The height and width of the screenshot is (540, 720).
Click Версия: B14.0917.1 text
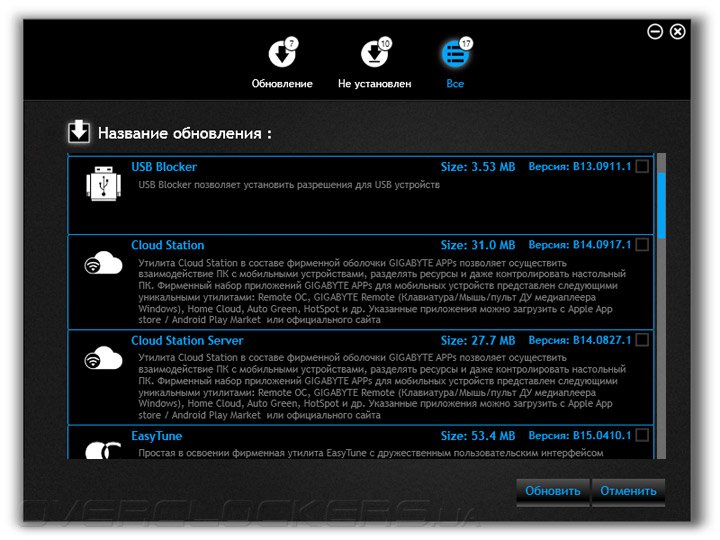[579, 244]
